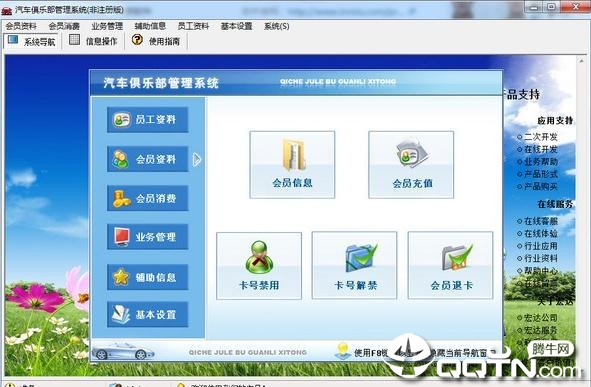Follow the 行业应用 link
Viewport: 591px width, 387px height.
537,246
